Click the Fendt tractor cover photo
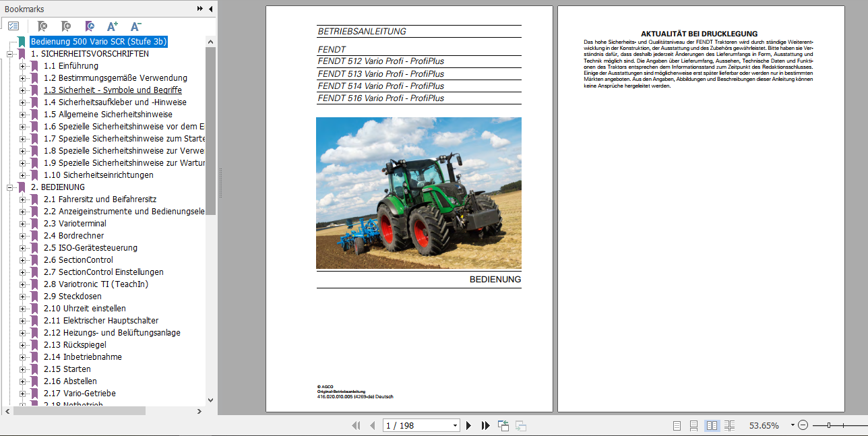The width and height of the screenshot is (868, 436). [x=418, y=193]
